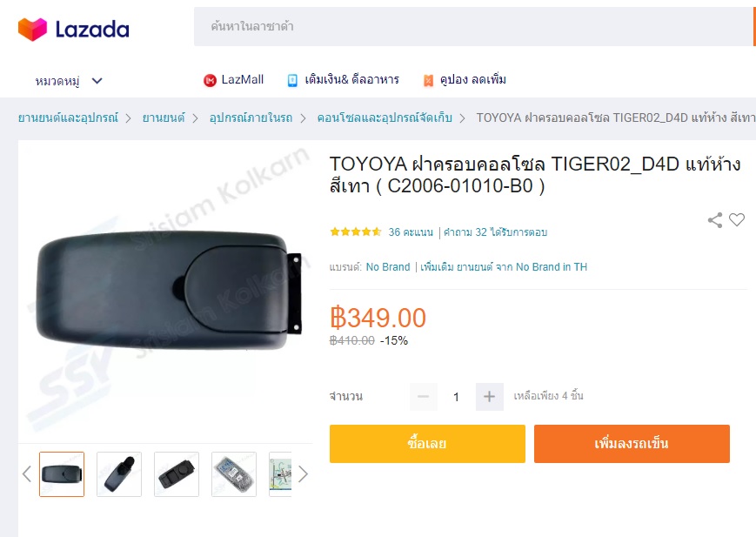Viewport: 756px width, 537px height.
Task: Click the yellow ซื้อเลย buy now button
Action: tap(427, 443)
